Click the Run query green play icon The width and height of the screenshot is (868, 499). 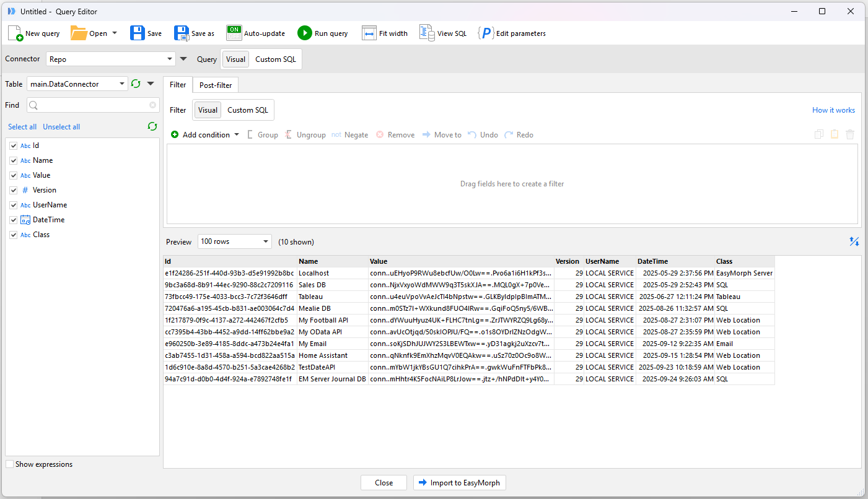tap(304, 33)
